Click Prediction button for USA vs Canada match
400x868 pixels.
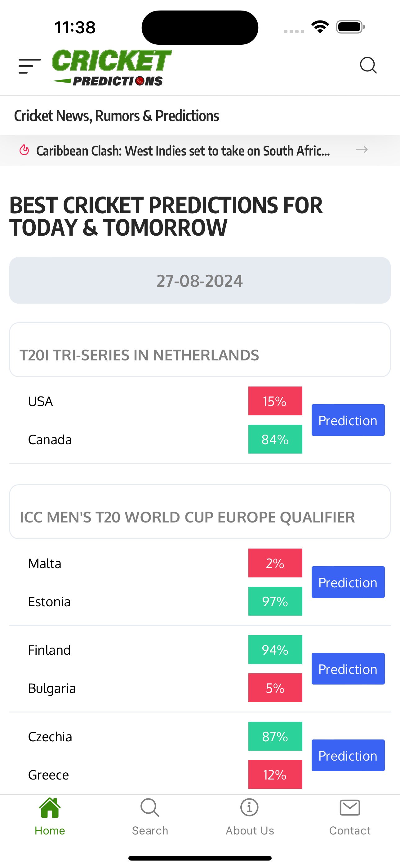click(x=348, y=420)
